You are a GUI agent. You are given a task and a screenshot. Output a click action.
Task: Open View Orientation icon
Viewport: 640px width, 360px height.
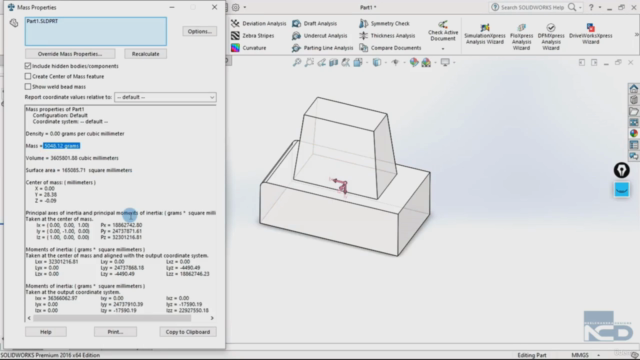358,62
